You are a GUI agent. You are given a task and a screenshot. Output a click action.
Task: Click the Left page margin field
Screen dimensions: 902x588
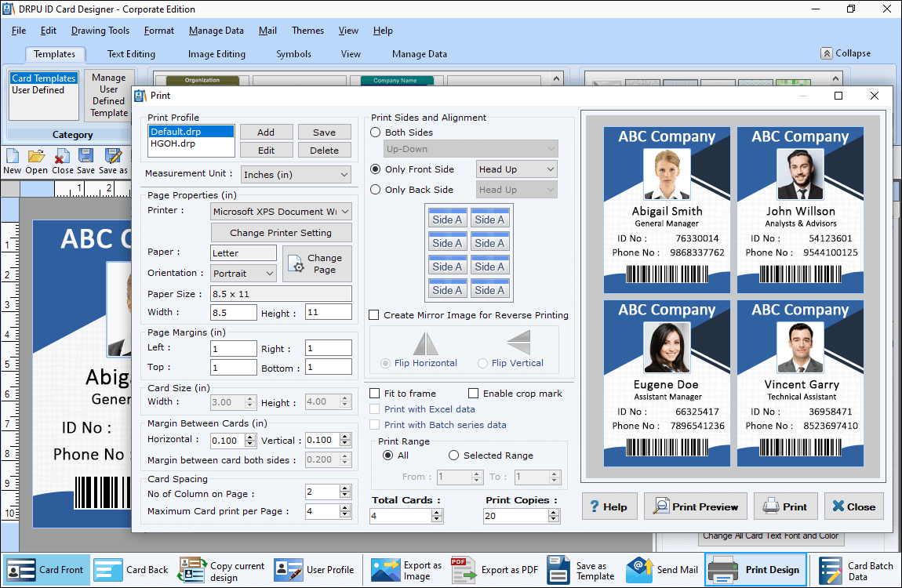point(234,348)
